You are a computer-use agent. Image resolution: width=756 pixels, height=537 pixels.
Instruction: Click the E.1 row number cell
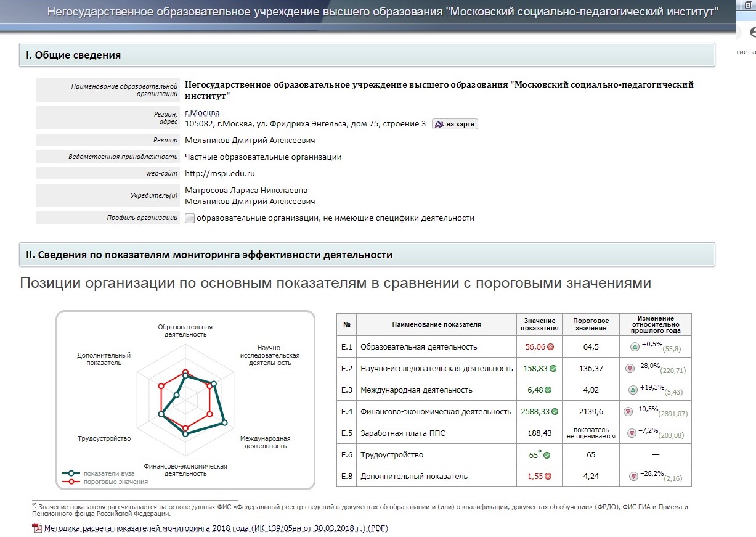click(x=347, y=346)
